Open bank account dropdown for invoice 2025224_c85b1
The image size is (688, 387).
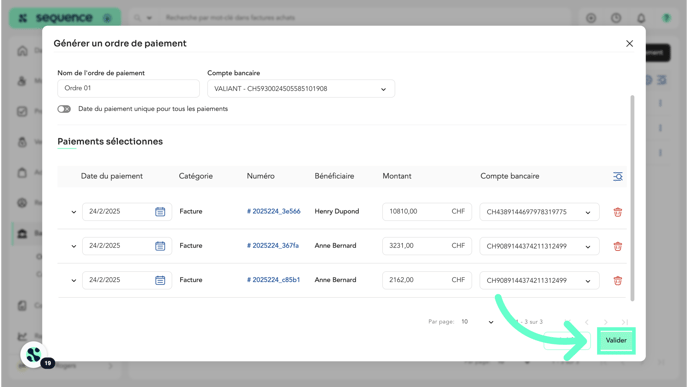tap(539, 280)
